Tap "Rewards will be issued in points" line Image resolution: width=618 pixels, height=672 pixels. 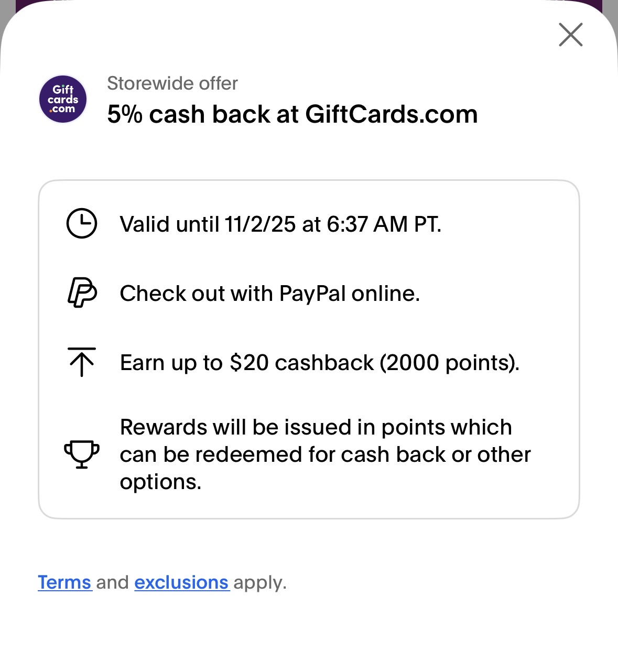point(316,427)
